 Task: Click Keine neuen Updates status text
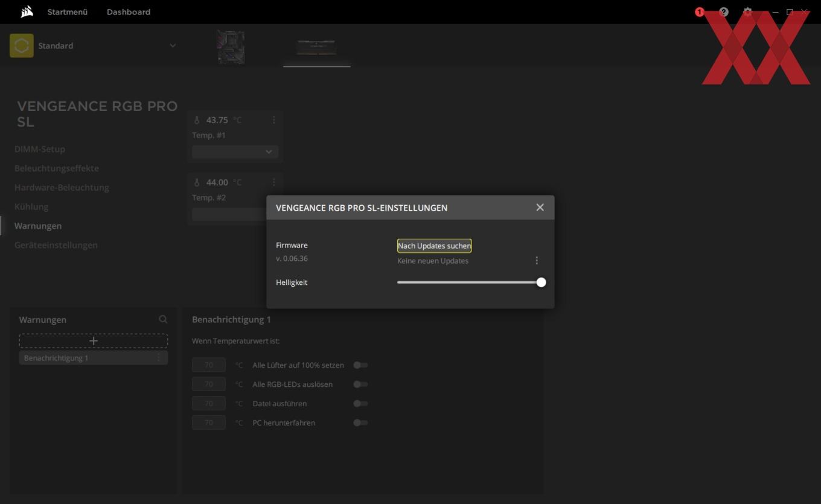433,261
